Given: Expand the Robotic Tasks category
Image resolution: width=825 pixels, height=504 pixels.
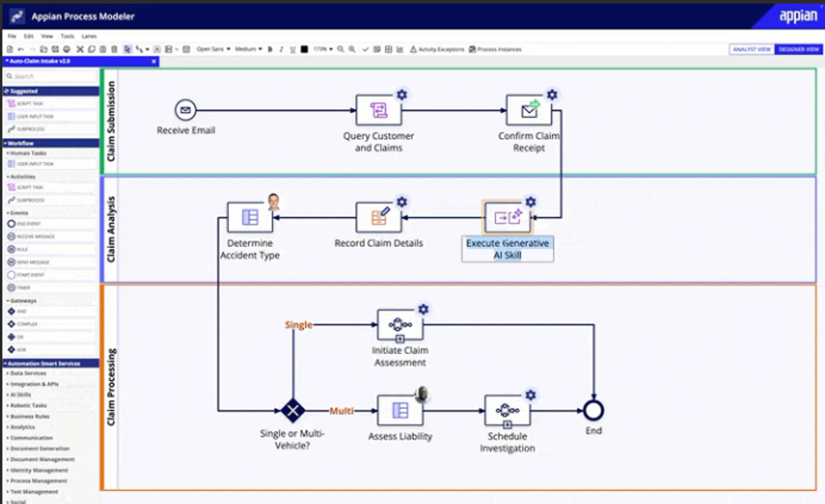Looking at the screenshot, I should tap(27, 406).
